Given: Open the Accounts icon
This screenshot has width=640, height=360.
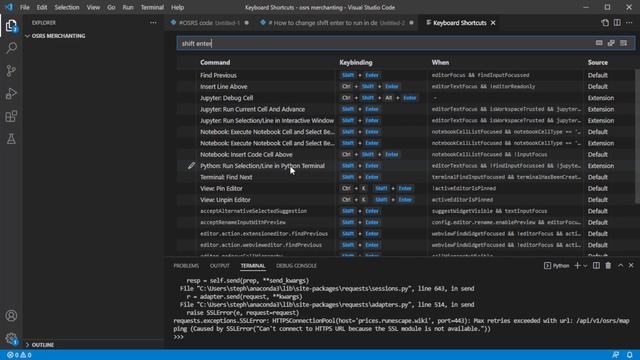Looking at the screenshot, I should click(11, 316).
